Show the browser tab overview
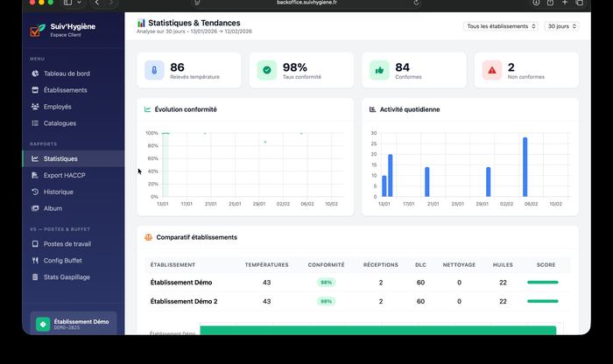 tap(580, 3)
